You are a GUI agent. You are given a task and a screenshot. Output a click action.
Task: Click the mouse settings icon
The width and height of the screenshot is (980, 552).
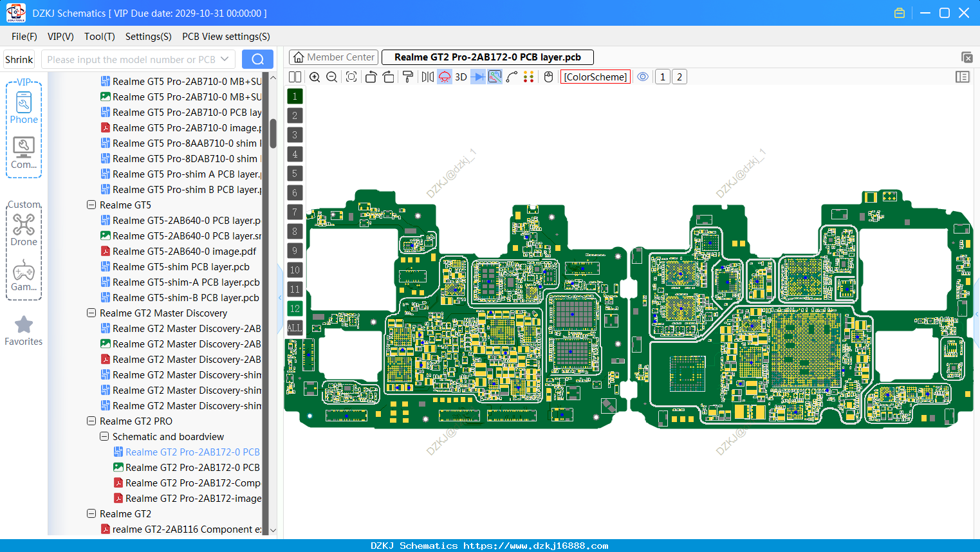548,77
